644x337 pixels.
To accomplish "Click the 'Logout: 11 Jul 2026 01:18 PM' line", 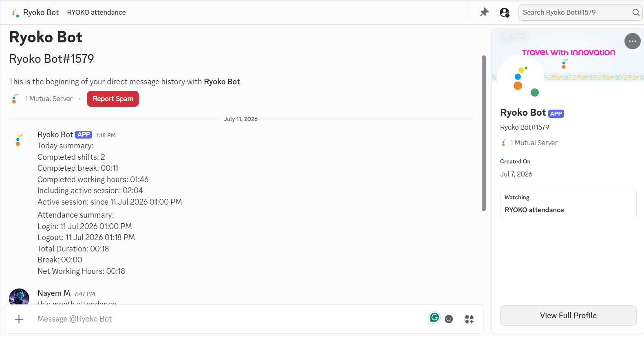I will tap(86, 238).
